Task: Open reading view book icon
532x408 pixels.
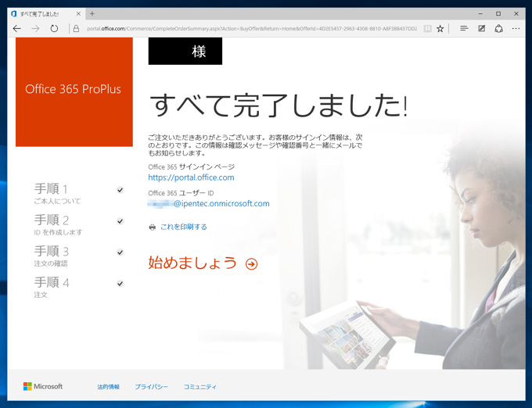Action: [427, 29]
